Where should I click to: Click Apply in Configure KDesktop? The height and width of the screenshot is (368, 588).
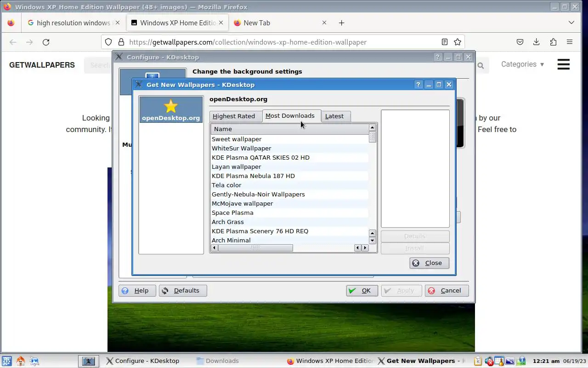[x=401, y=291]
